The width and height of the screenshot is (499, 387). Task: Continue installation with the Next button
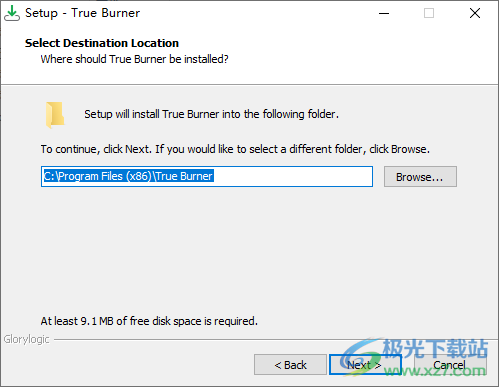(365, 365)
